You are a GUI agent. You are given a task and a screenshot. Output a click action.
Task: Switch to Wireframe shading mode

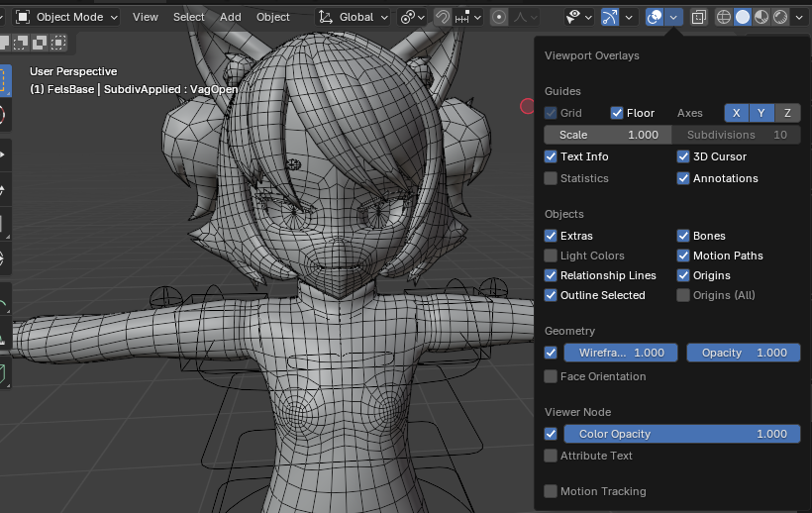point(724,17)
